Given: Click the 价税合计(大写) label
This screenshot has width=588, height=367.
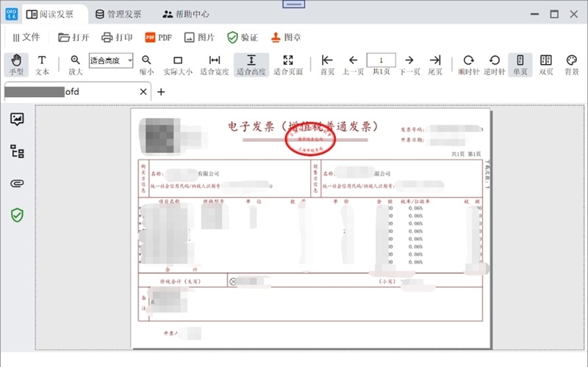Looking at the screenshot, I should [x=180, y=281].
